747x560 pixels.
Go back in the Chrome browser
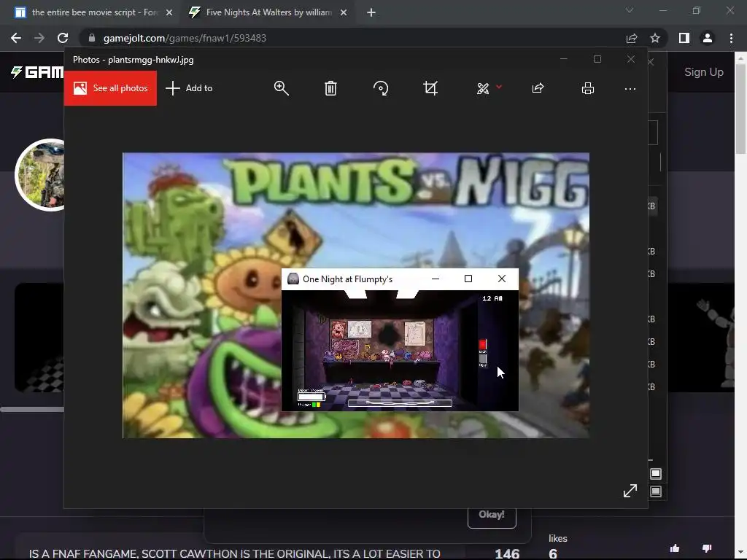(16, 38)
